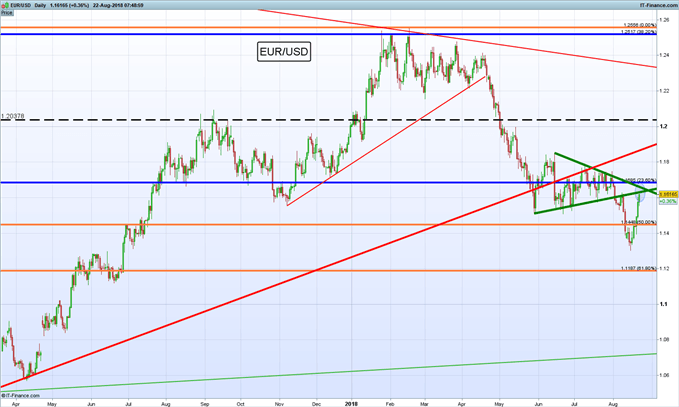Click the 50.00% Fibonacci level label

coord(639,222)
